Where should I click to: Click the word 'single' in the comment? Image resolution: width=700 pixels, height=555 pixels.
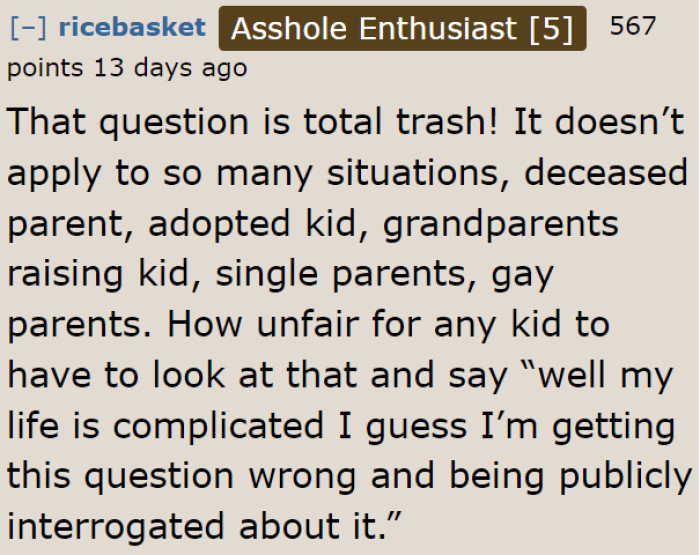pos(267,274)
